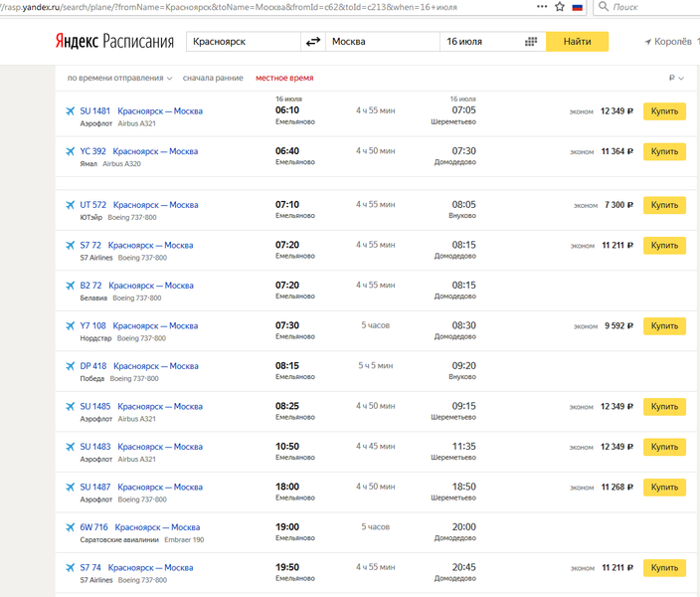Click the 'Красноярск' departure input field
Screen dimensions: 700x597
[243, 42]
